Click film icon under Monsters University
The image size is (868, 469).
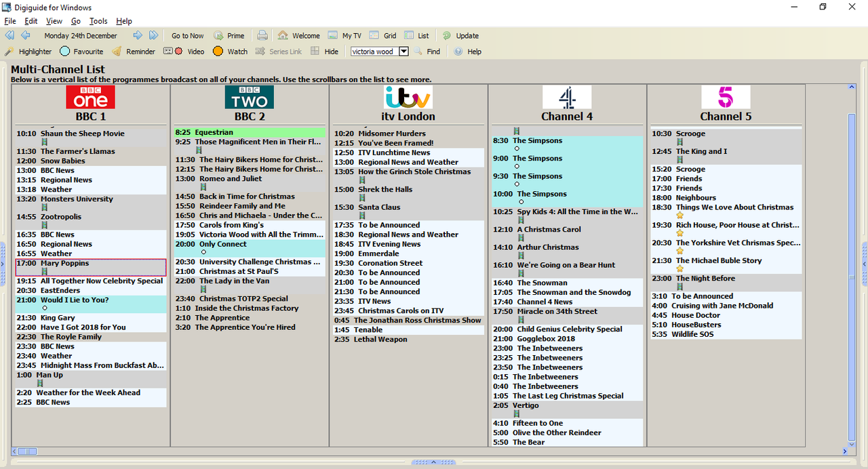(45, 207)
